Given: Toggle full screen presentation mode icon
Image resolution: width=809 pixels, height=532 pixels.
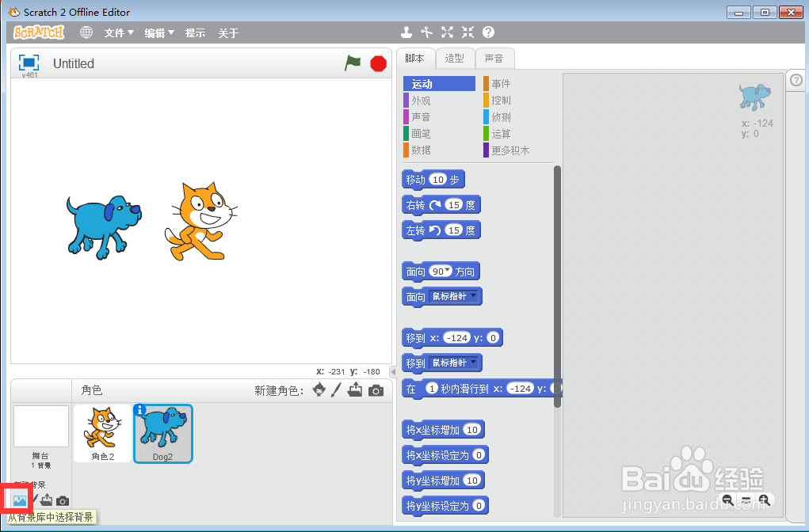Looking at the screenshot, I should 29,63.
